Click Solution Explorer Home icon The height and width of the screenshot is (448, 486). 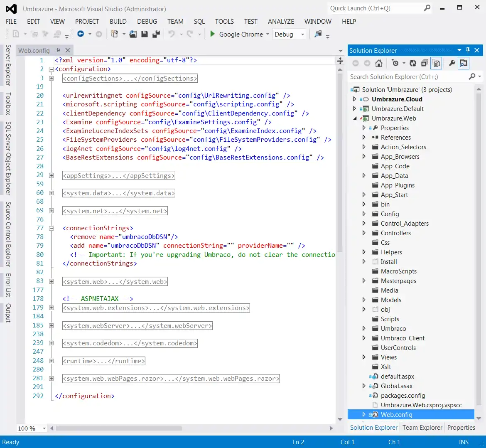(379, 63)
